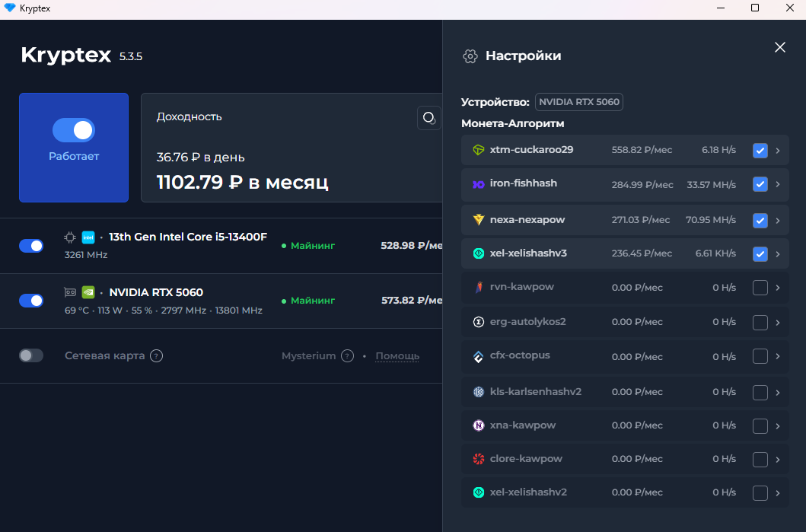The image size is (806, 532).
Task: Check the xel-xelishashv2 checkbox
Action: pos(760,493)
